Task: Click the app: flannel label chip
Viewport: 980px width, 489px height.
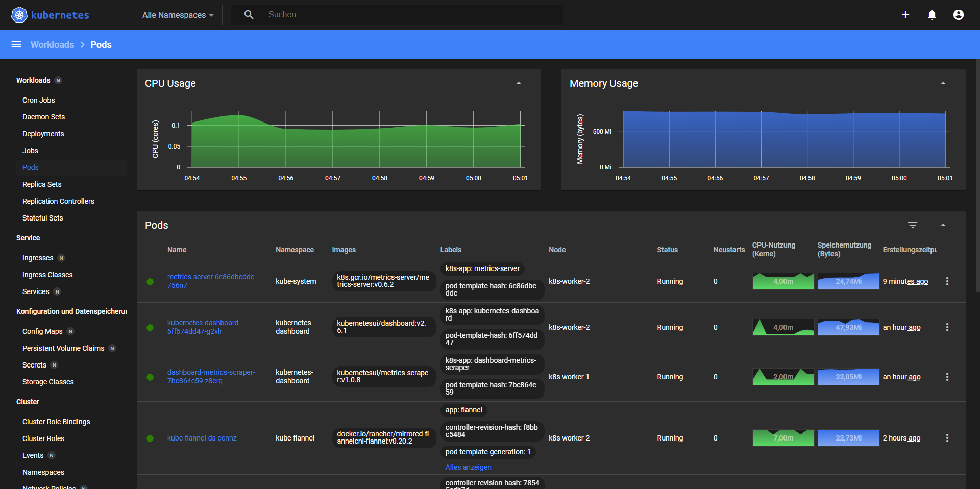Action: tap(463, 410)
